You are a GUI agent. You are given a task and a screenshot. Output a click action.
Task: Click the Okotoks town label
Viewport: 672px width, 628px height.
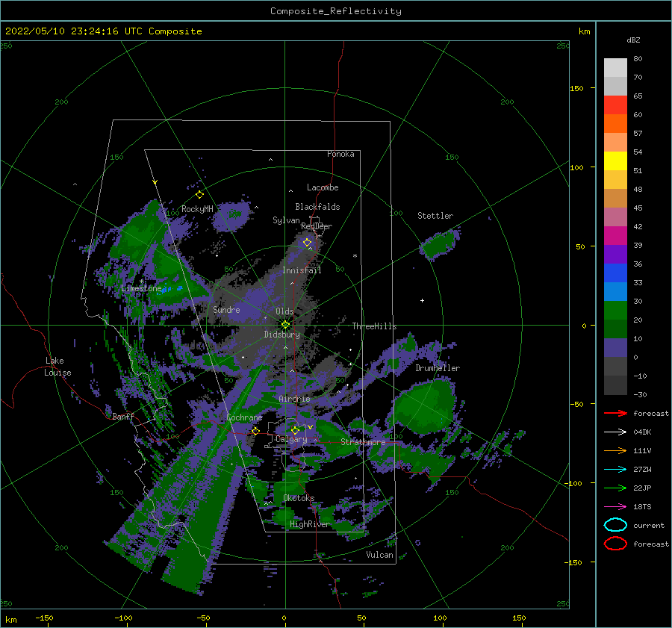point(299,498)
